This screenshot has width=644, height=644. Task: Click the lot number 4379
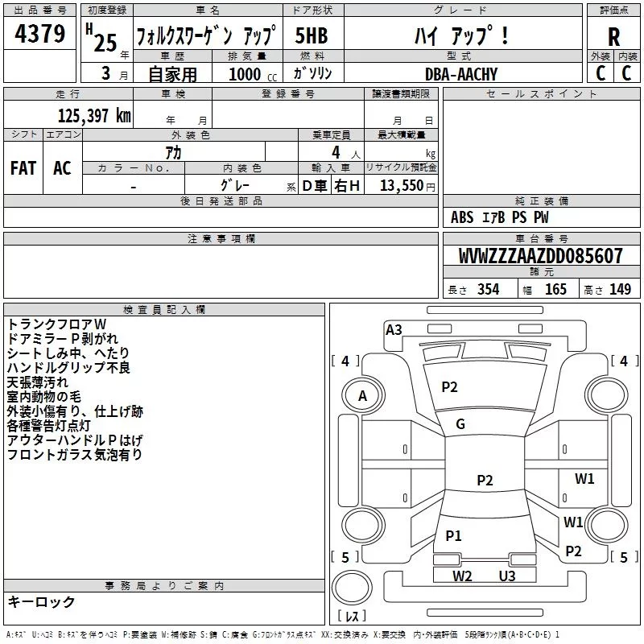40,33
